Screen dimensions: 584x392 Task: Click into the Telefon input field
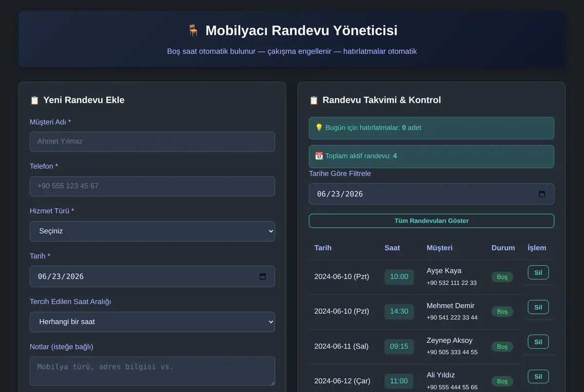(x=152, y=186)
